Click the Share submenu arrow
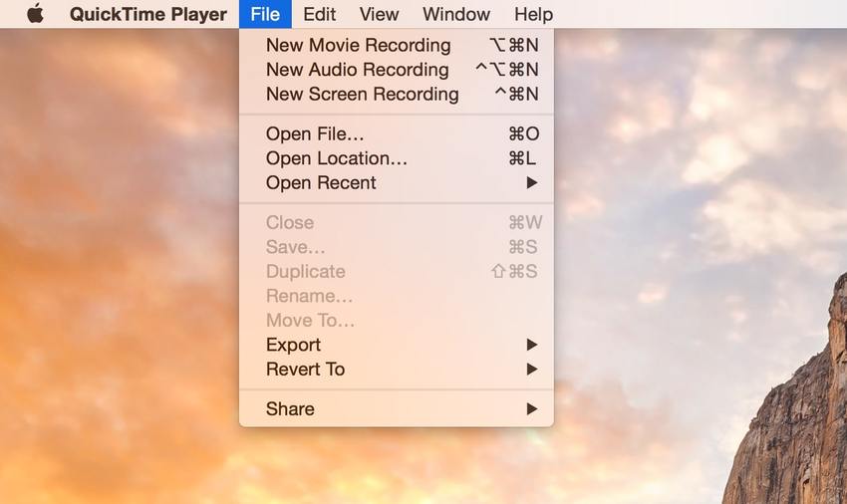This screenshot has width=847, height=504. click(532, 409)
